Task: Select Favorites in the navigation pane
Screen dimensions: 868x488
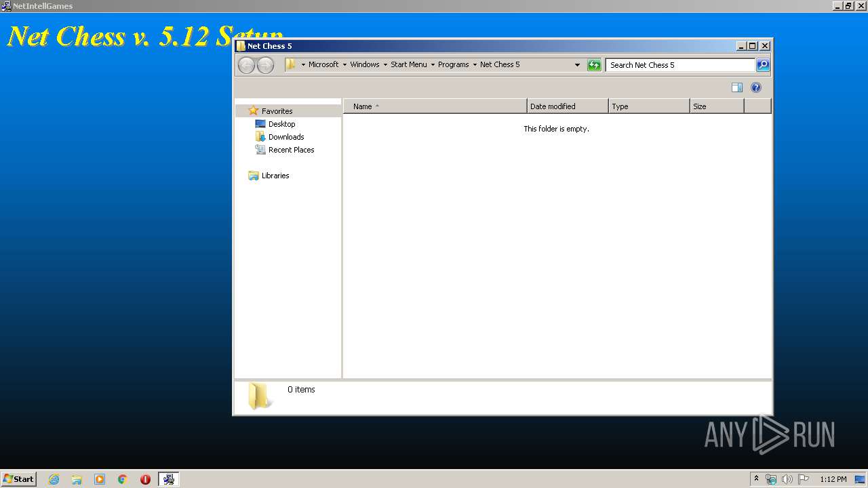Action: [x=277, y=111]
